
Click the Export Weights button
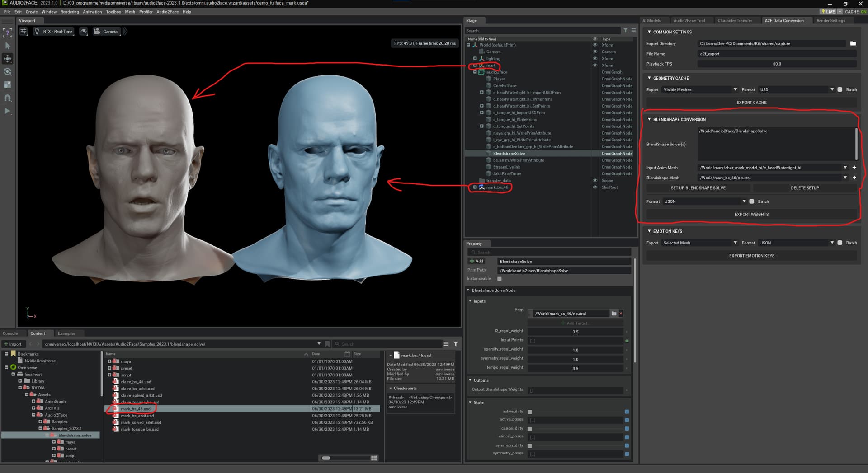tap(751, 215)
